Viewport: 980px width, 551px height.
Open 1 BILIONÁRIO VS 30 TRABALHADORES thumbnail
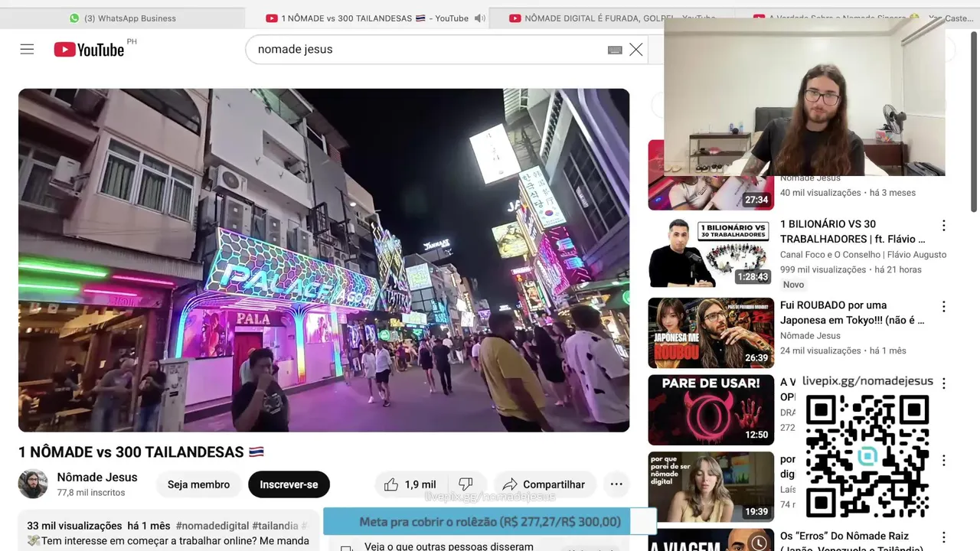[x=711, y=253]
